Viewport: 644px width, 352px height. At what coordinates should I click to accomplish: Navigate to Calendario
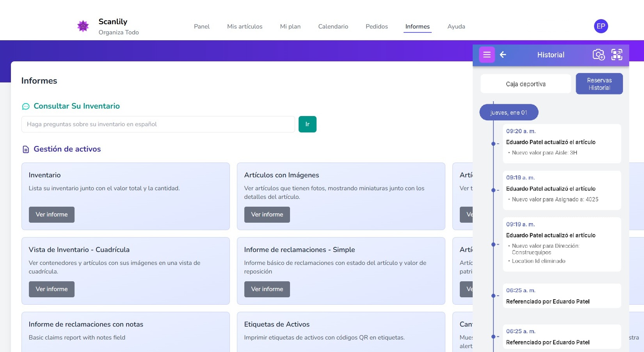coord(333,27)
